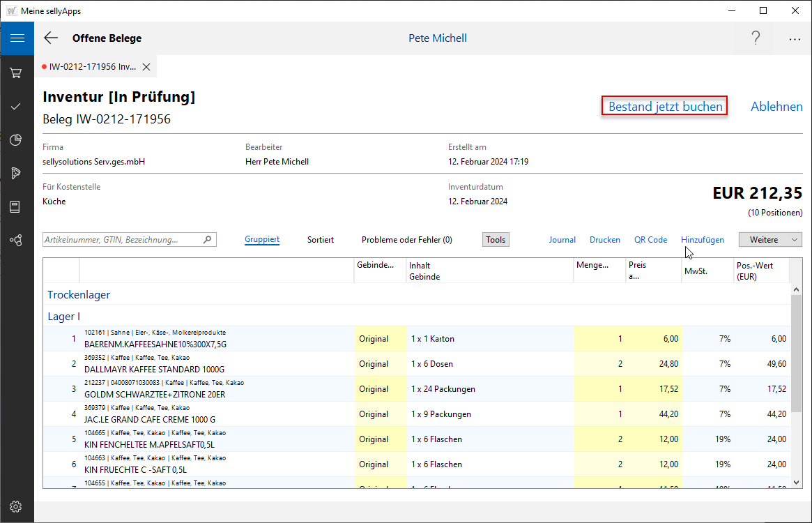The image size is (812, 523).
Task: Open the help question mark
Action: [756, 38]
